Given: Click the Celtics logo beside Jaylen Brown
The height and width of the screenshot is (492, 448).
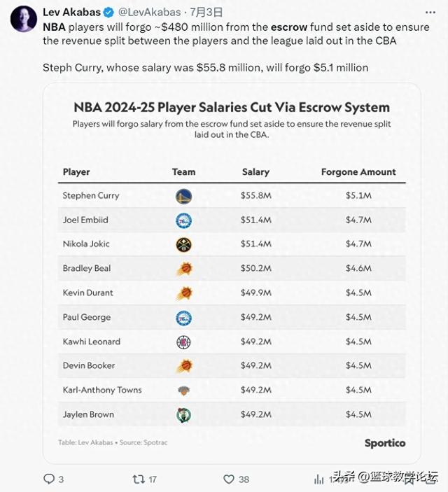Looking at the screenshot, I should [183, 414].
